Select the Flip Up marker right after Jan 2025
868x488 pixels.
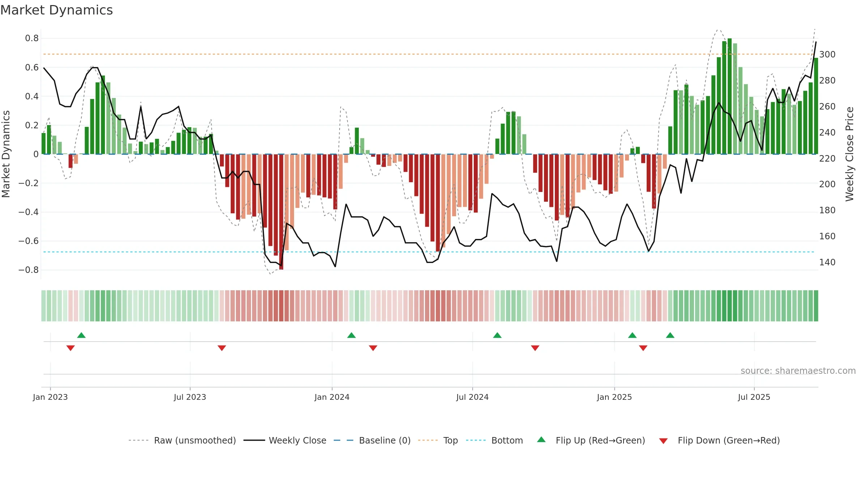click(632, 335)
